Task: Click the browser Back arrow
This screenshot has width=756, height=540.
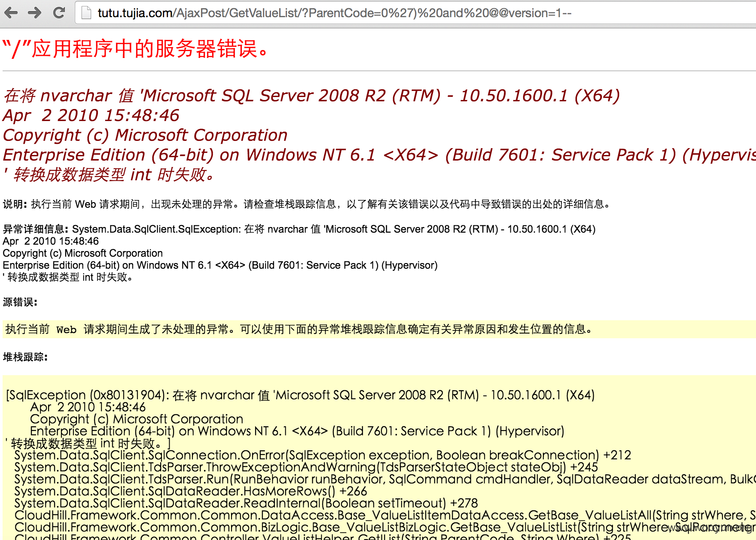Action: [x=11, y=13]
